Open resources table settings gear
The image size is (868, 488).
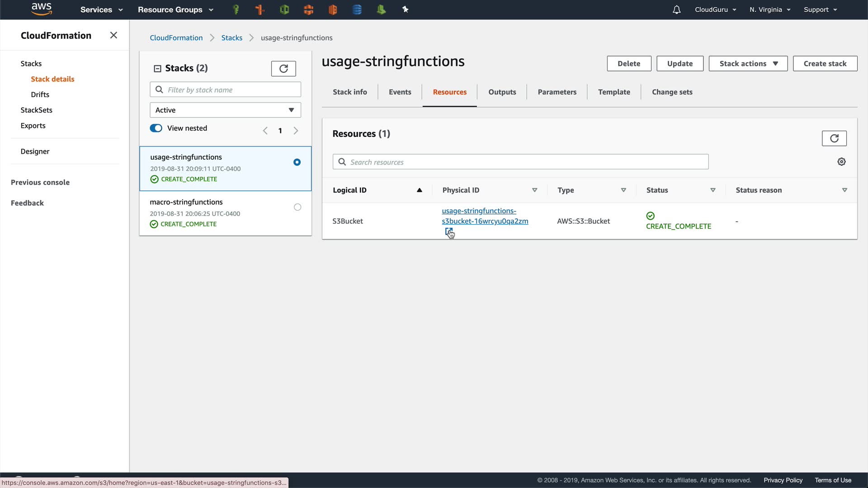click(841, 162)
